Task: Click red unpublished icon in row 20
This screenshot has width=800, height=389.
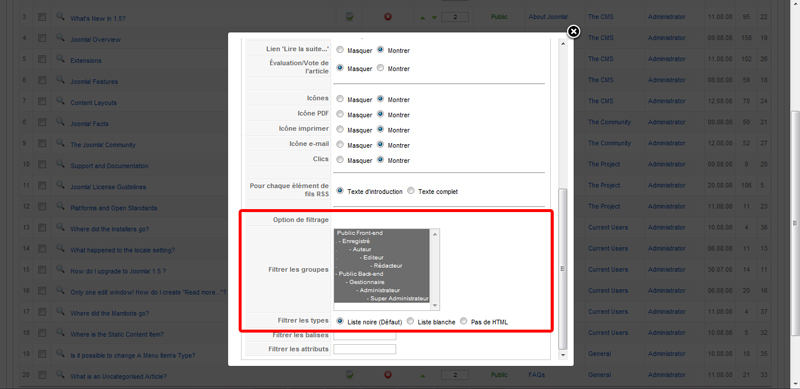Action: pos(388,375)
